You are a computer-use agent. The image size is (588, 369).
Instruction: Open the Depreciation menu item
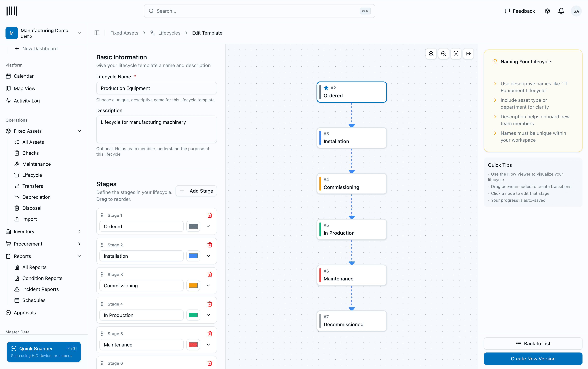[36, 197]
